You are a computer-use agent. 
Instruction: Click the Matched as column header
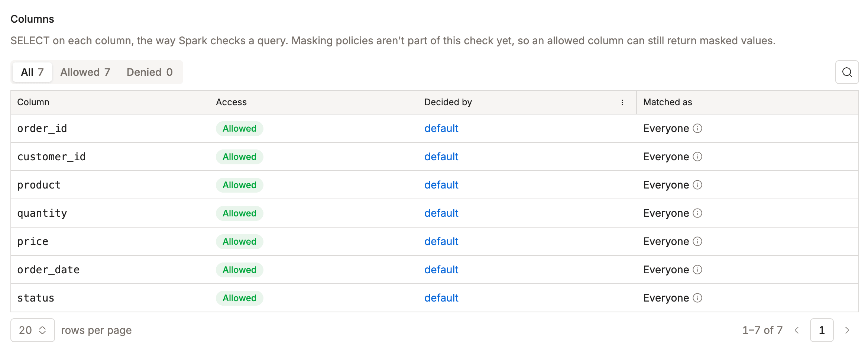667,102
